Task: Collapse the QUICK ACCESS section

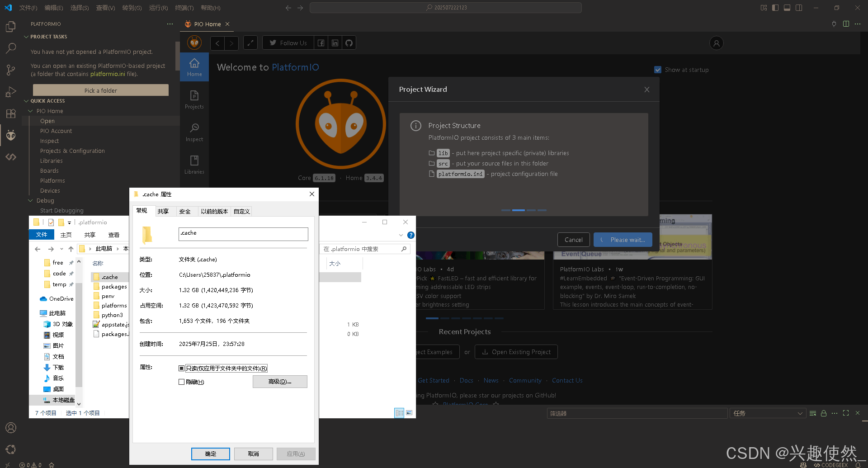Action: (x=26, y=101)
